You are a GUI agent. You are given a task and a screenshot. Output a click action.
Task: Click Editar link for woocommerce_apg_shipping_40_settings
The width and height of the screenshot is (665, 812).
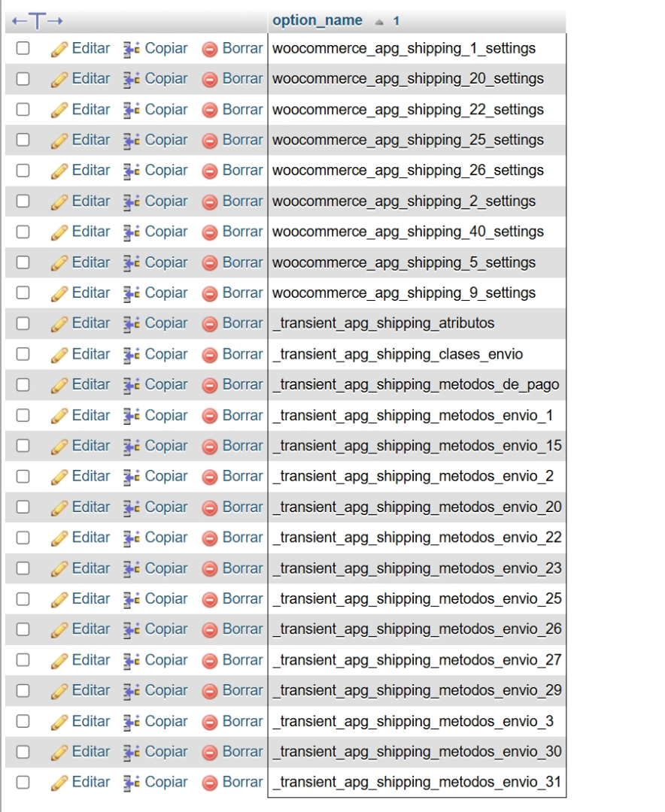coord(90,232)
